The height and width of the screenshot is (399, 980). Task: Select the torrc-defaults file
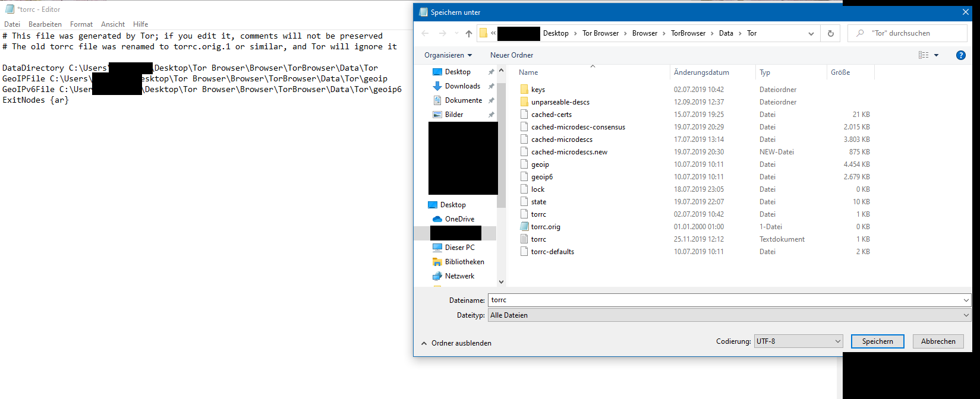click(553, 252)
